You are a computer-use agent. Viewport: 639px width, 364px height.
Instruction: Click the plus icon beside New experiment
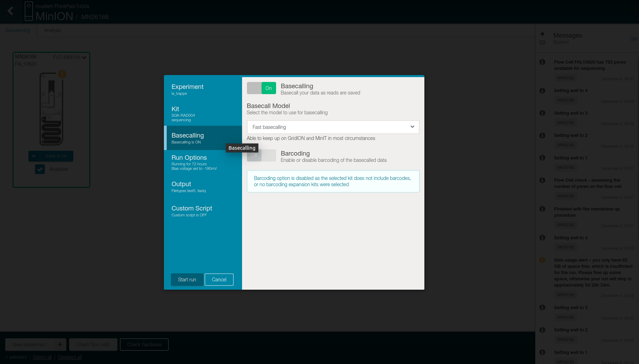pos(60,345)
